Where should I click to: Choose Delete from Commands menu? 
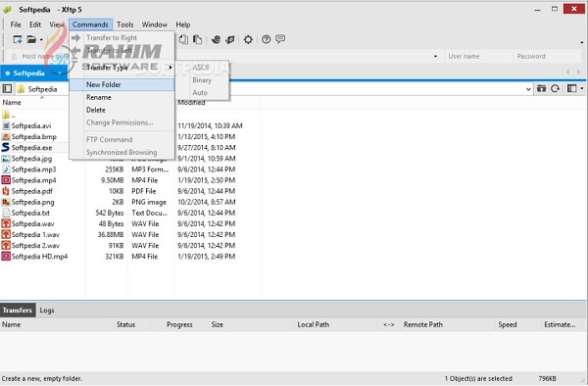point(122,110)
